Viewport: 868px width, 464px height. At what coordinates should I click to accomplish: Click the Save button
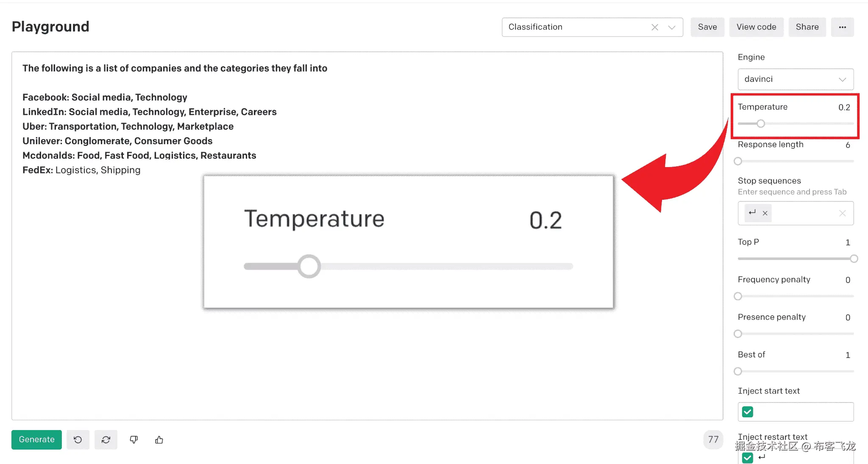click(707, 27)
